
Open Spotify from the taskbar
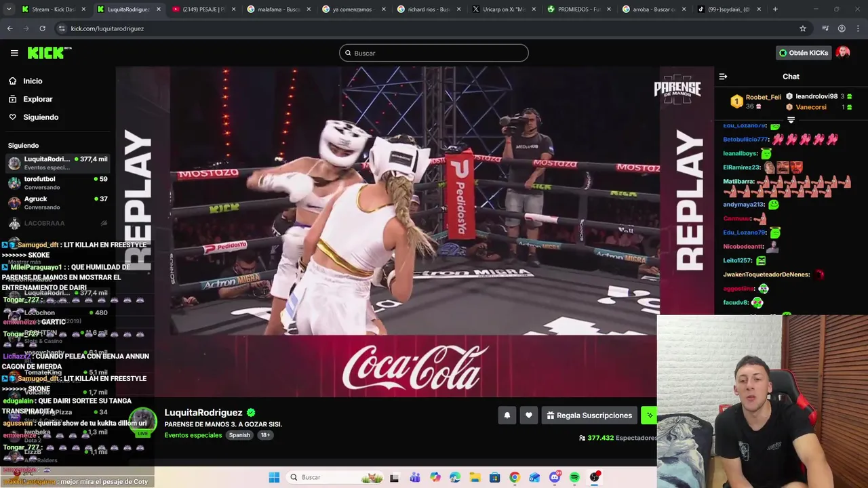pyautogui.click(x=574, y=477)
